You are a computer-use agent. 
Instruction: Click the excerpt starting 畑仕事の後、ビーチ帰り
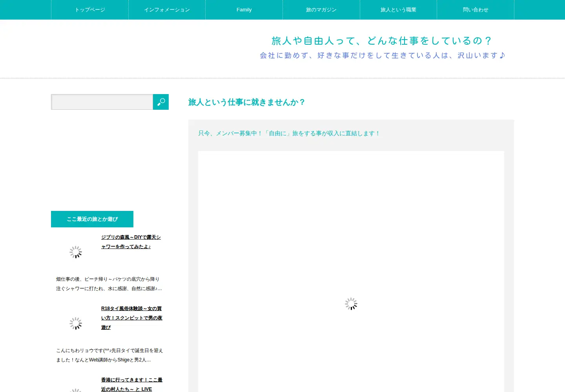(109, 284)
